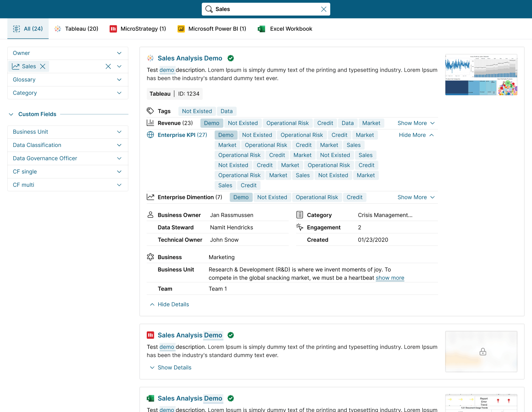Image resolution: width=532 pixels, height=412 pixels.
Task: Expand the Owner filter dropdown
Action: tap(119, 53)
